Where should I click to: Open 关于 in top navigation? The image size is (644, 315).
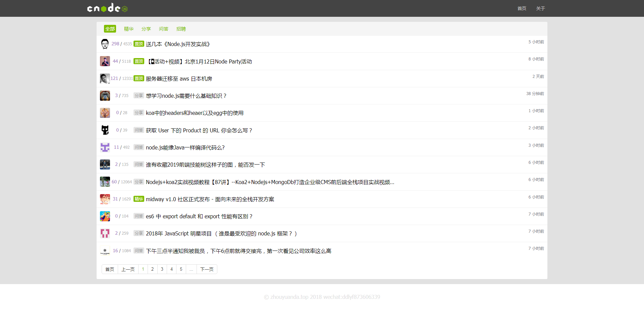click(540, 8)
